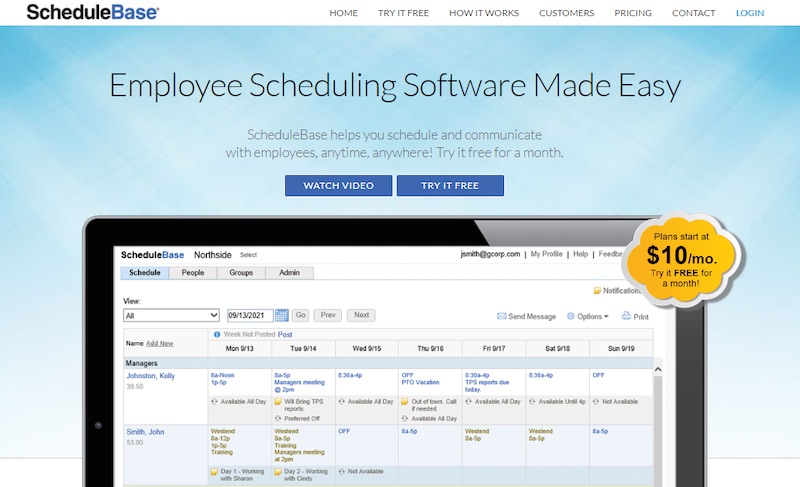Click the Sat 9/18 column header
The width and height of the screenshot is (800, 487).
tap(558, 349)
